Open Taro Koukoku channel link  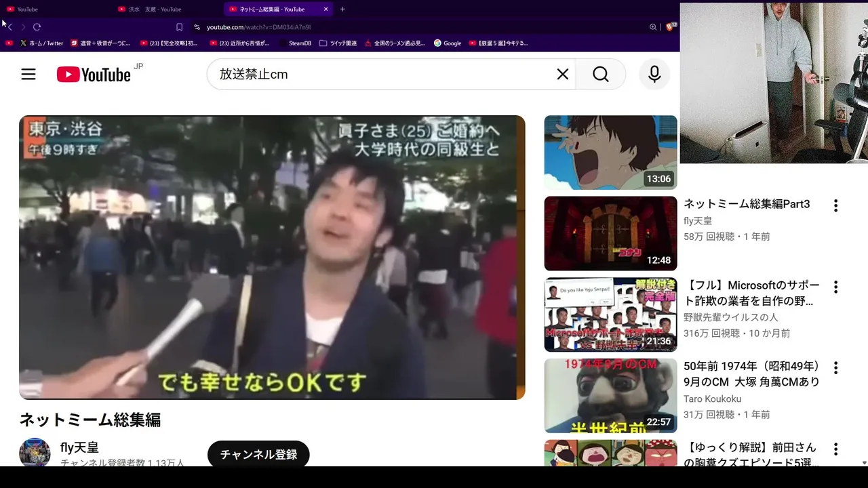[x=712, y=399]
